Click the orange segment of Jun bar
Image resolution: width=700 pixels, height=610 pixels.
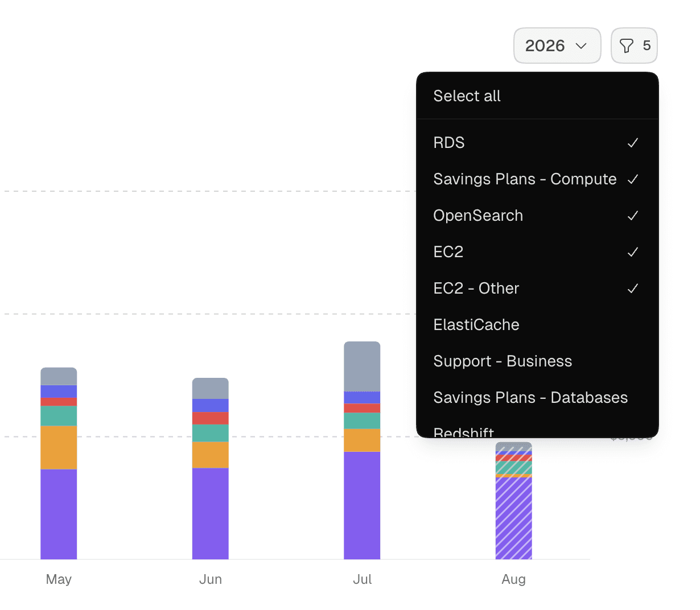coord(211,455)
